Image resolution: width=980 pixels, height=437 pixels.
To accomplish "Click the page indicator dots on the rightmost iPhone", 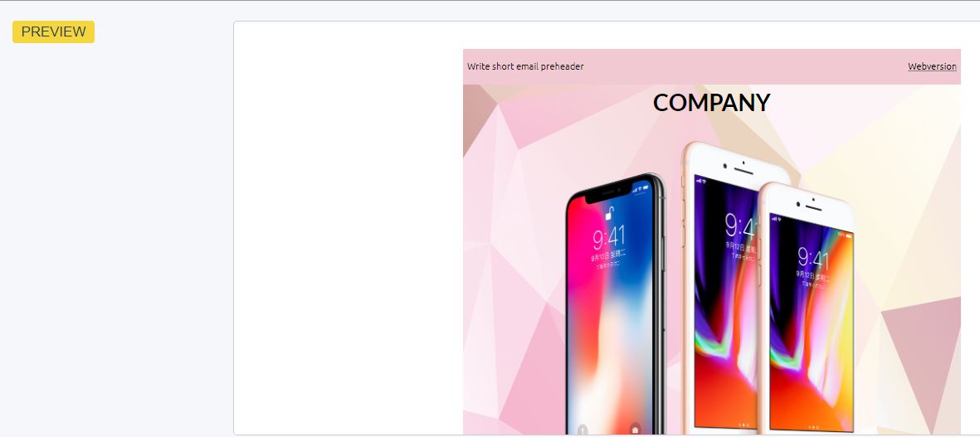I will tap(812, 427).
